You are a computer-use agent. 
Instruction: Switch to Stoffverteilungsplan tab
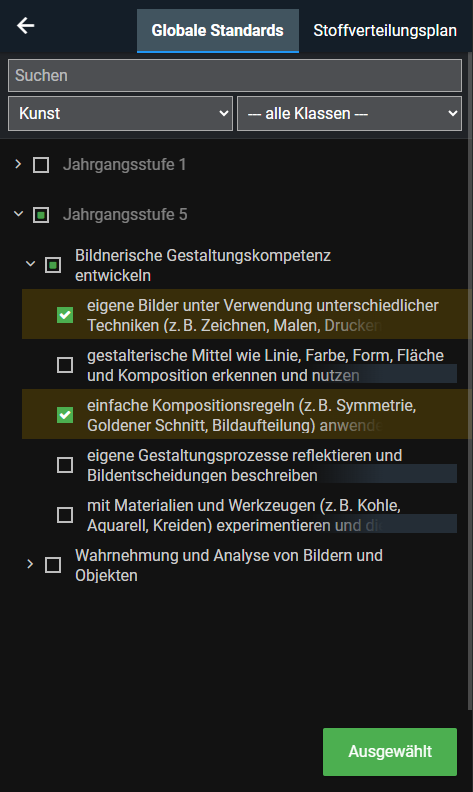385,30
